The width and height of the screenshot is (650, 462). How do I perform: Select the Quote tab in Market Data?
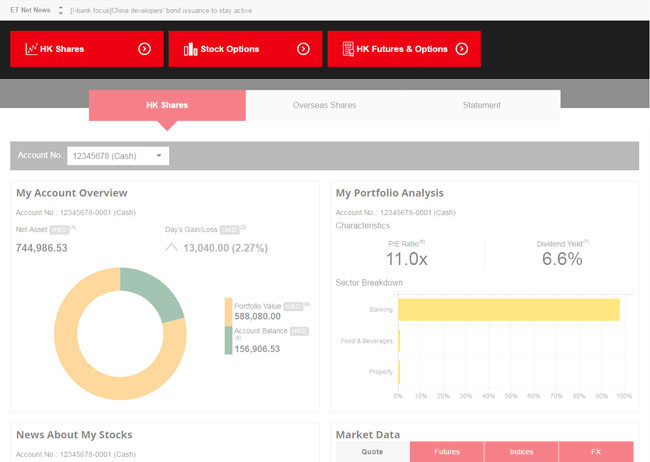click(372, 452)
